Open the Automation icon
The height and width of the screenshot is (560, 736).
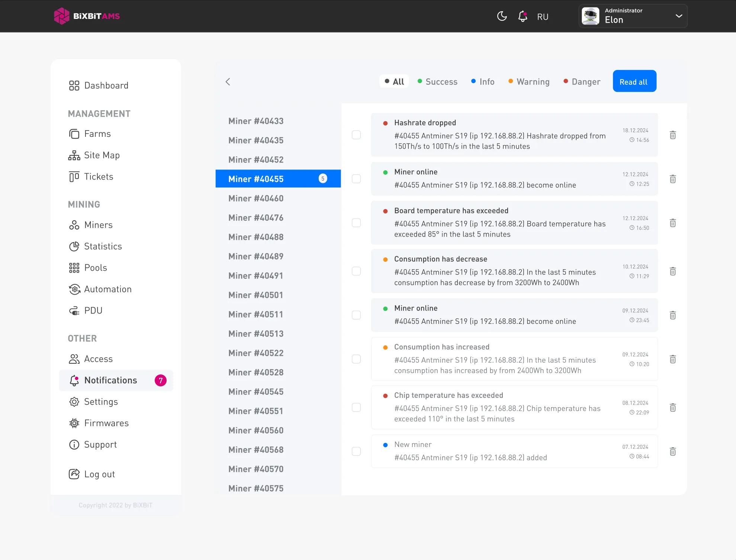pos(74,289)
